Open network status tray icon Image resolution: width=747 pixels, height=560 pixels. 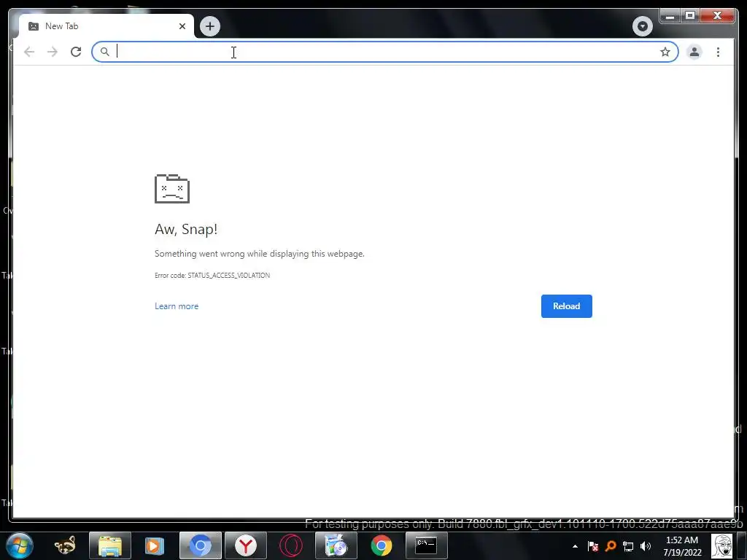628,547
